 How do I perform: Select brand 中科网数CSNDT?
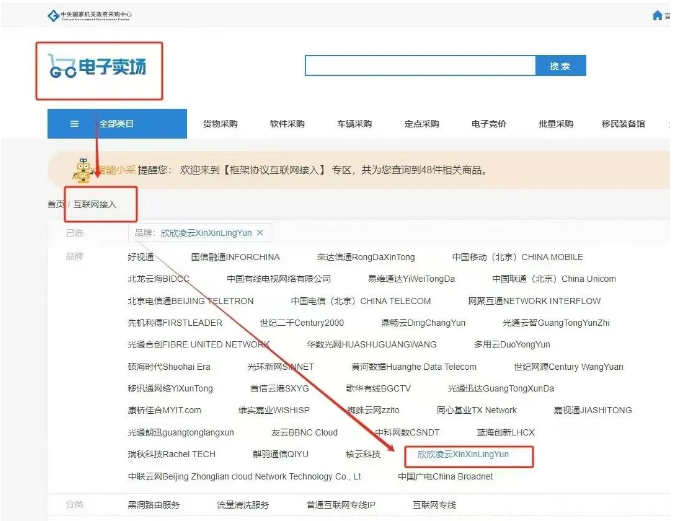(x=407, y=433)
